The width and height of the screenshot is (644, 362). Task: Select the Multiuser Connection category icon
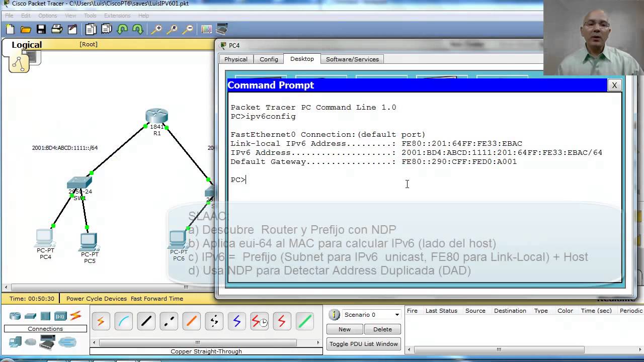coord(67,342)
